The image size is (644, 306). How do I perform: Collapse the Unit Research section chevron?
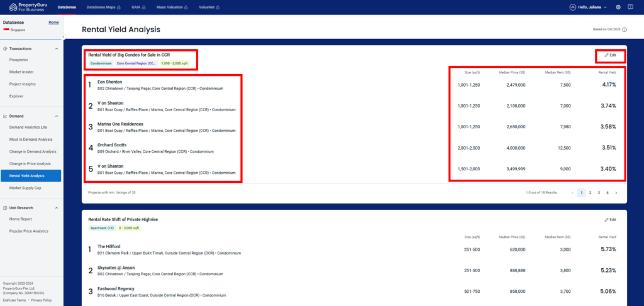coord(57,207)
